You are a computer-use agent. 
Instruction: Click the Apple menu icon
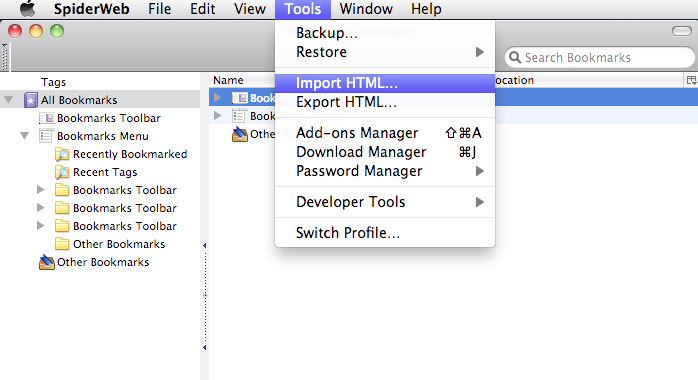(x=28, y=8)
